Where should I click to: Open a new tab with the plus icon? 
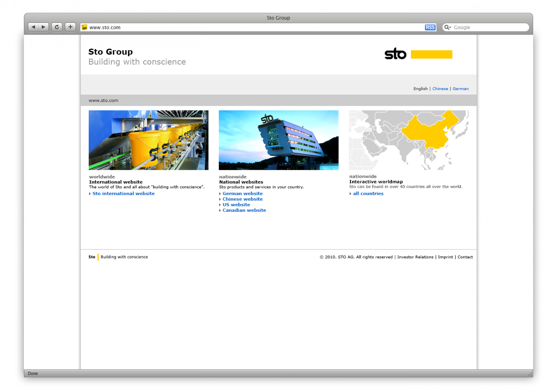(70, 27)
